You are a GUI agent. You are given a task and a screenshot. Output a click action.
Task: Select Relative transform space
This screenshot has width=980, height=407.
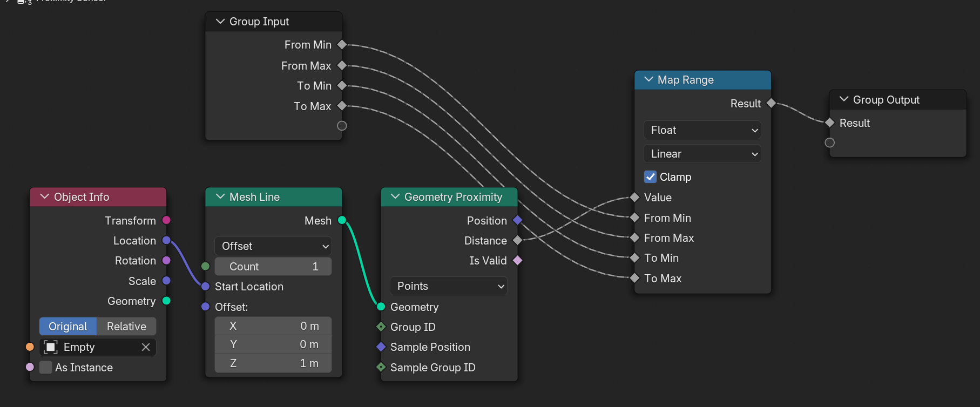(126, 327)
